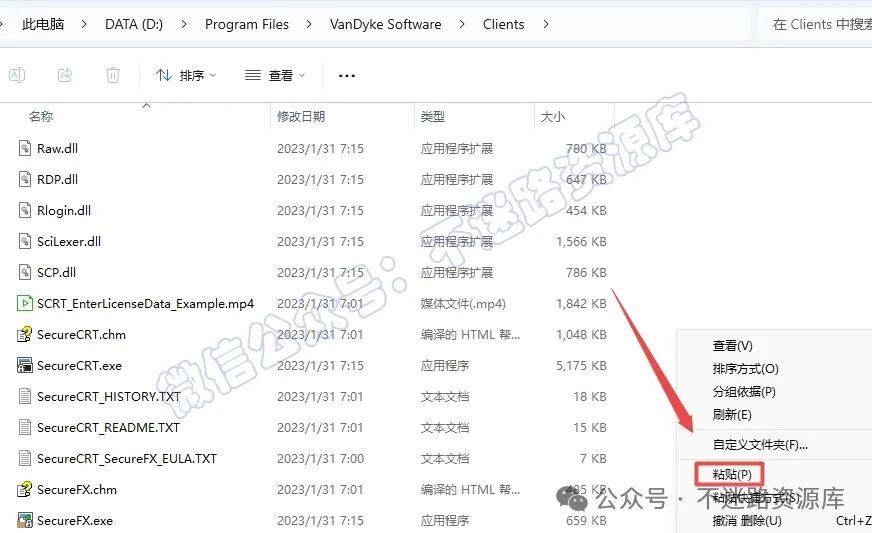Click the Delete trash can icon
872x533 pixels.
(x=113, y=75)
